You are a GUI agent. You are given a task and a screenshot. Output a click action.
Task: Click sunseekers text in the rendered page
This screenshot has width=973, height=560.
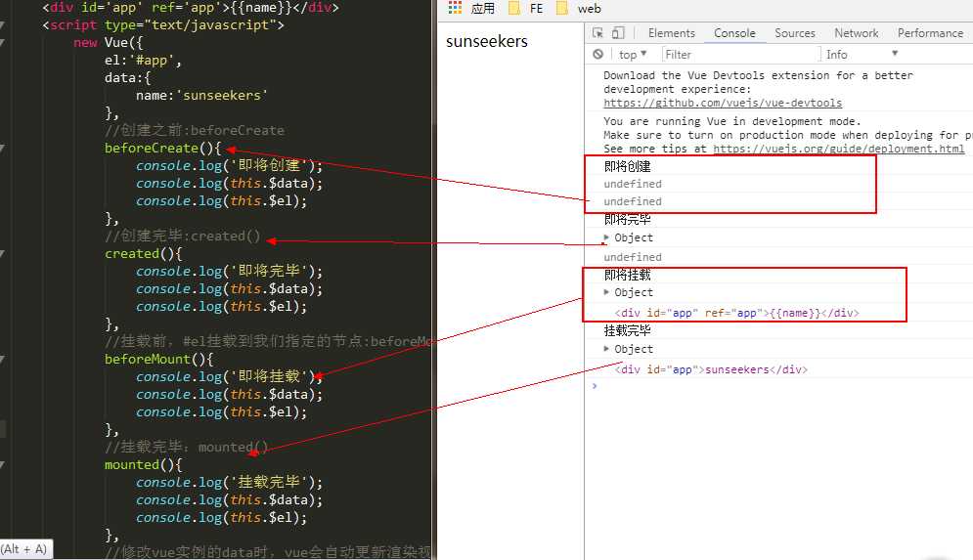coord(487,42)
